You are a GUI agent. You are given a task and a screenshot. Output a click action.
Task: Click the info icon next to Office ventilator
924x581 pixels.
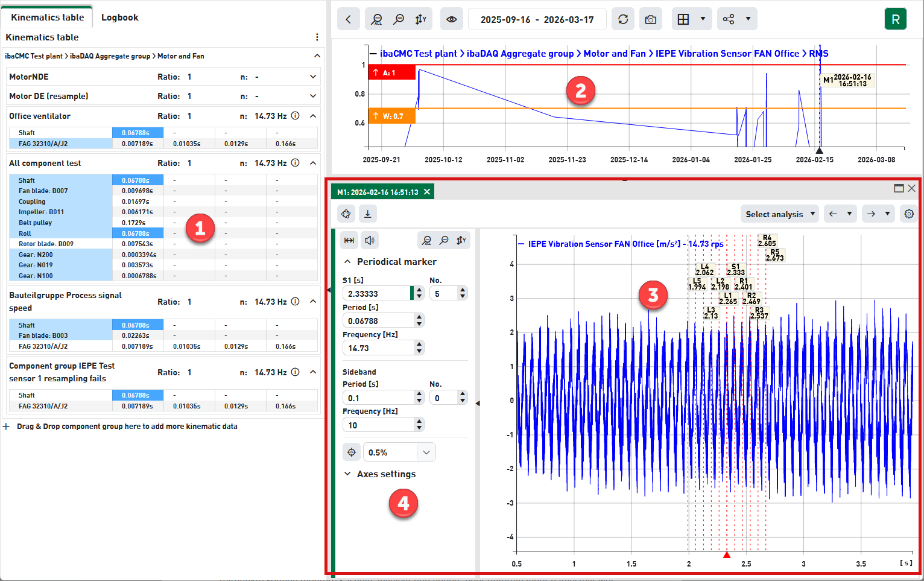tap(295, 116)
